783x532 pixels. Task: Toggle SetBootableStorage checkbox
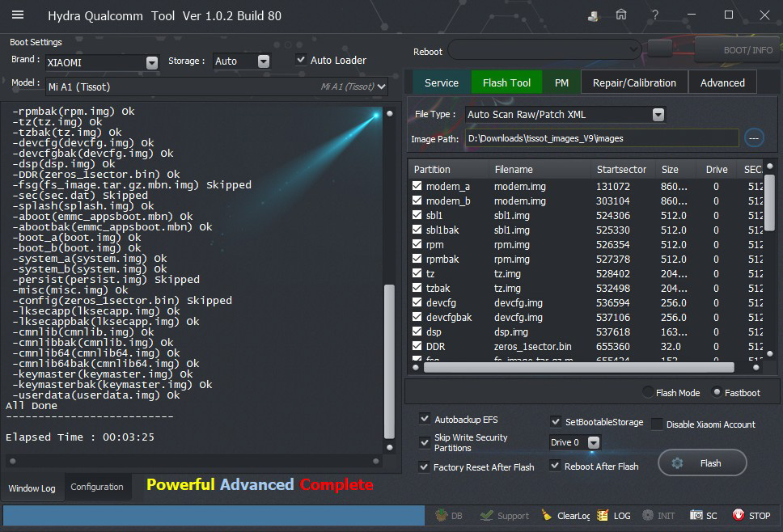click(x=555, y=421)
